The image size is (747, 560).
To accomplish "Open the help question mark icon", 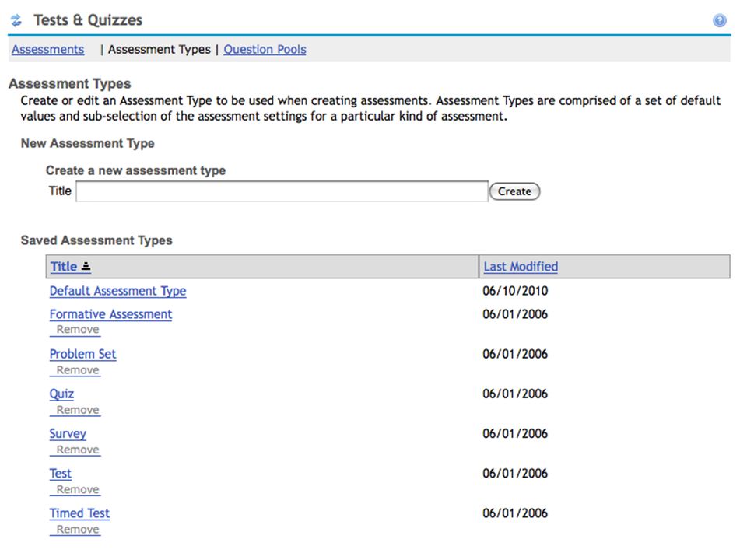I will pyautogui.click(x=719, y=20).
